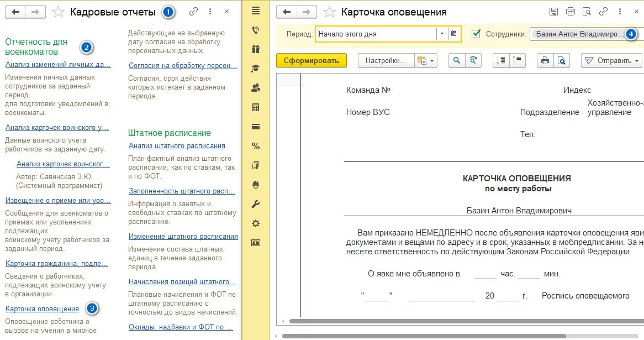
Task: Open administration via the wrench icon
Action: point(255,204)
